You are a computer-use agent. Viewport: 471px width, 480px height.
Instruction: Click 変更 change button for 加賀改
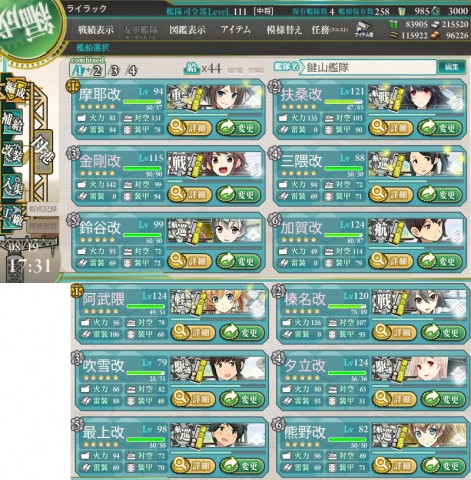(x=440, y=261)
